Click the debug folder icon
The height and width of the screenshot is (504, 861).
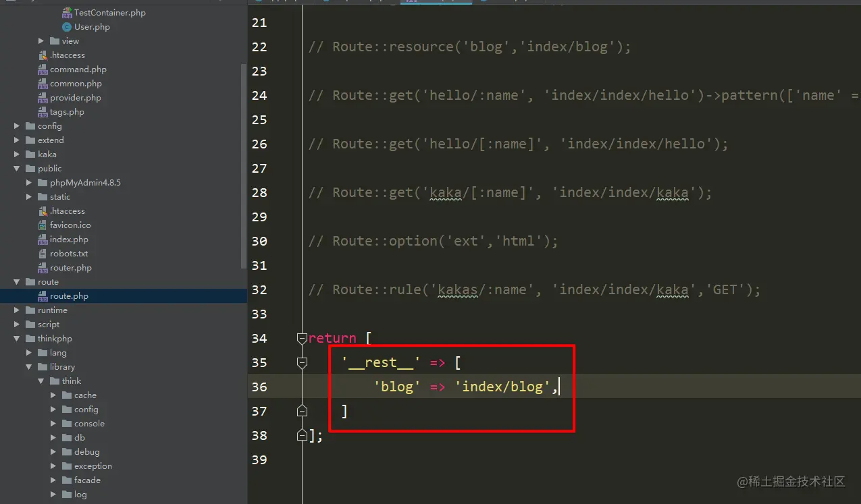pyautogui.click(x=67, y=452)
